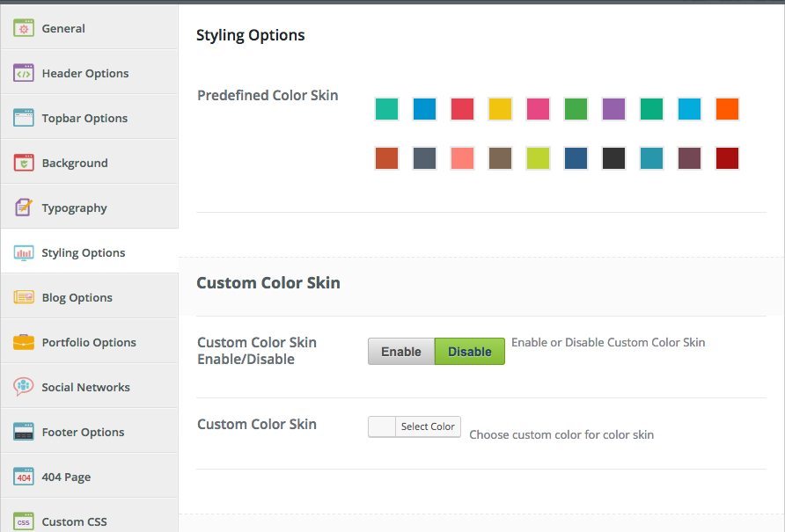
Task: Click the General gear icon
Action: click(24, 28)
